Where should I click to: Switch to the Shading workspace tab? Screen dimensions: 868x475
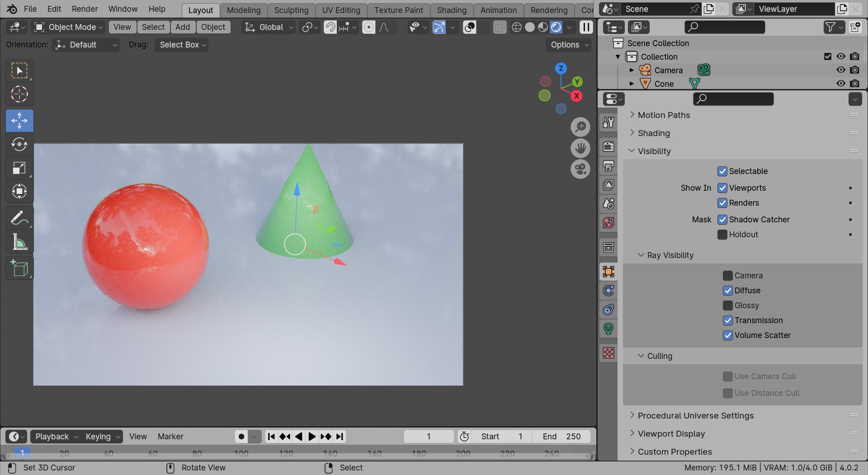click(452, 10)
